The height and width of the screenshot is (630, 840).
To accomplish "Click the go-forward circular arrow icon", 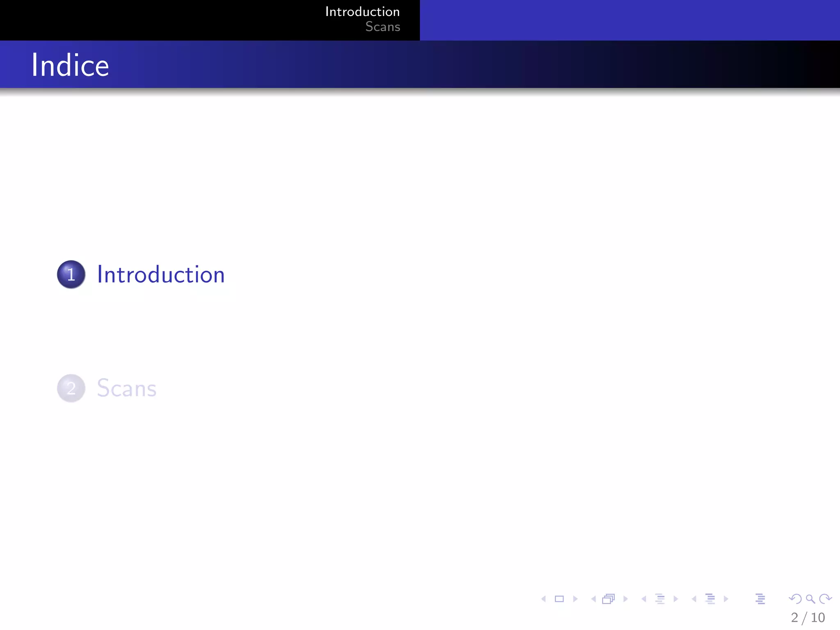I will [825, 599].
